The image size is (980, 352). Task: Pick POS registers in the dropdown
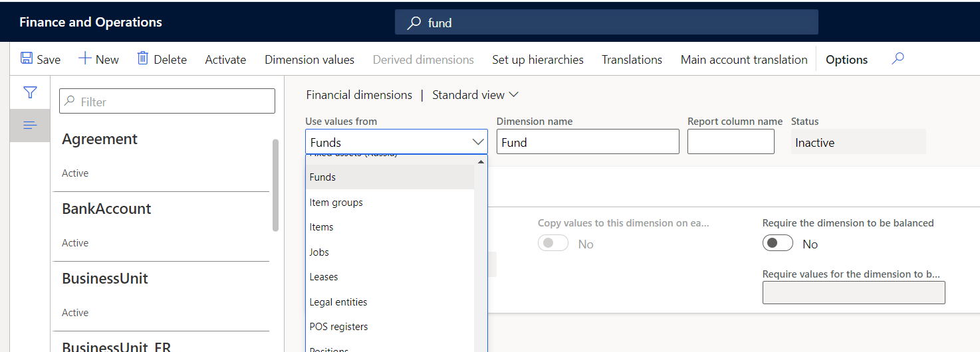pyautogui.click(x=390, y=327)
